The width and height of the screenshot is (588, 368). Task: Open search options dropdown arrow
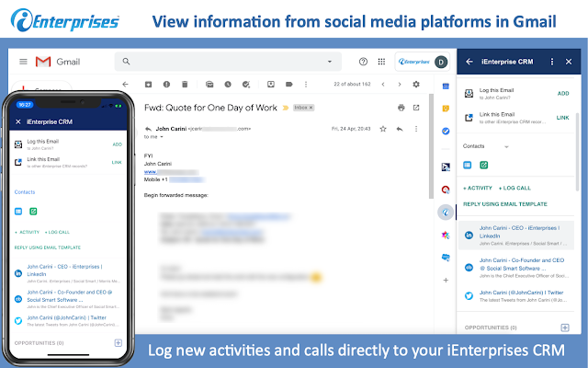(330, 62)
